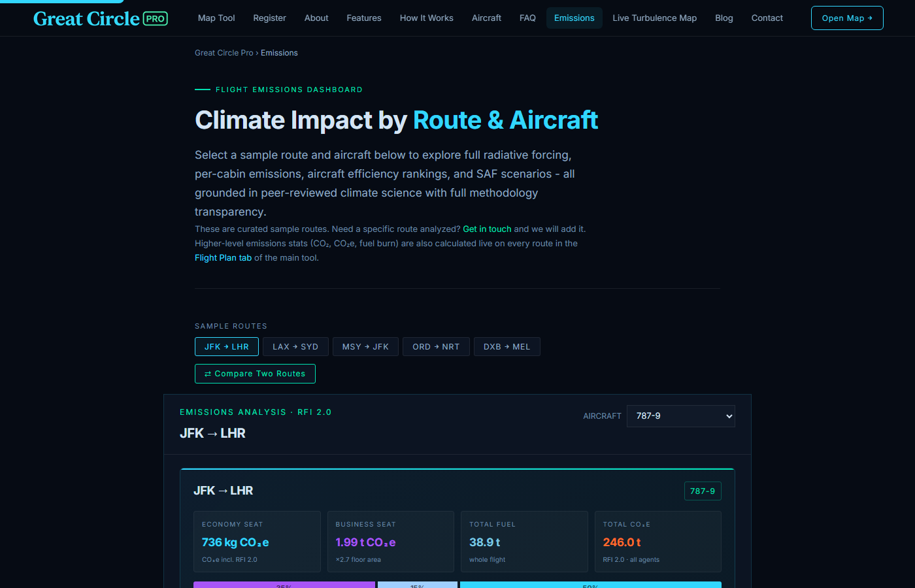Click the cyan segment of the breakdown bar
This screenshot has width=915, height=588.
[591, 585]
